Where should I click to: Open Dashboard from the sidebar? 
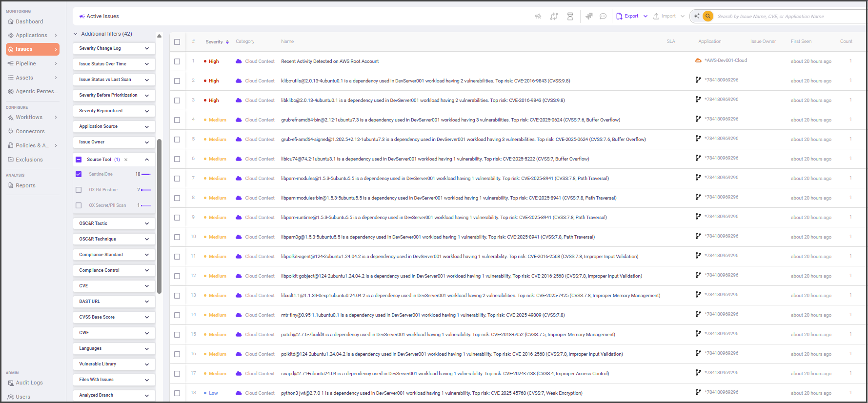[x=29, y=21]
